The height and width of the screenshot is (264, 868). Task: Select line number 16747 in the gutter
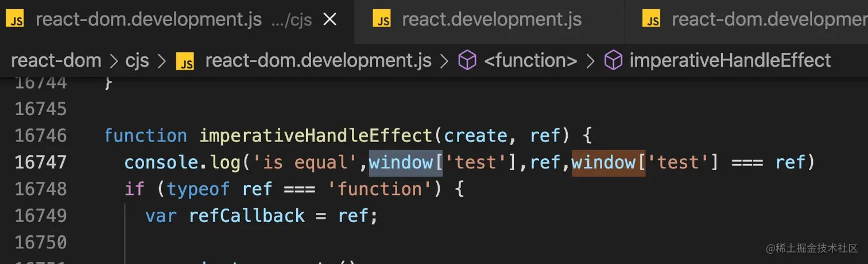(41, 162)
